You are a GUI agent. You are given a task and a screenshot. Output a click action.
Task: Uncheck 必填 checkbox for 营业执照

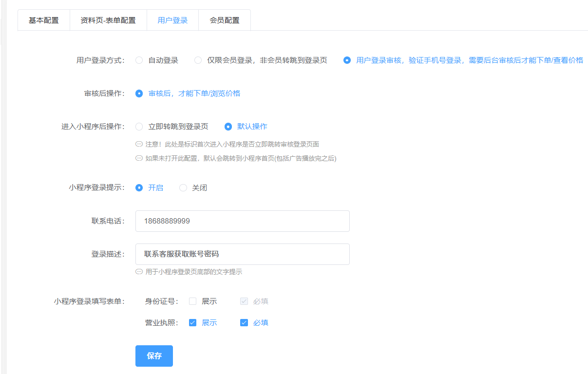click(x=244, y=323)
